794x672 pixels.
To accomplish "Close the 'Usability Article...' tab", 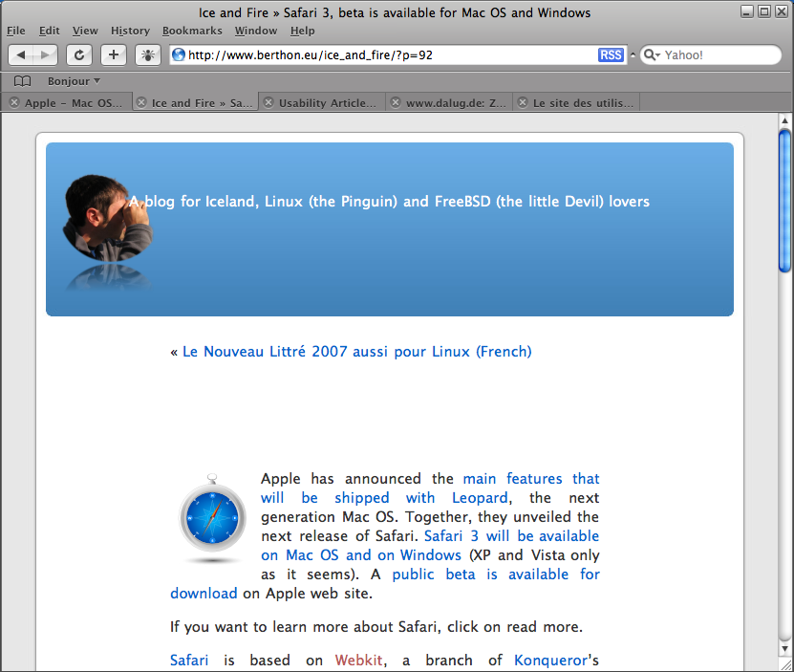I will point(268,102).
